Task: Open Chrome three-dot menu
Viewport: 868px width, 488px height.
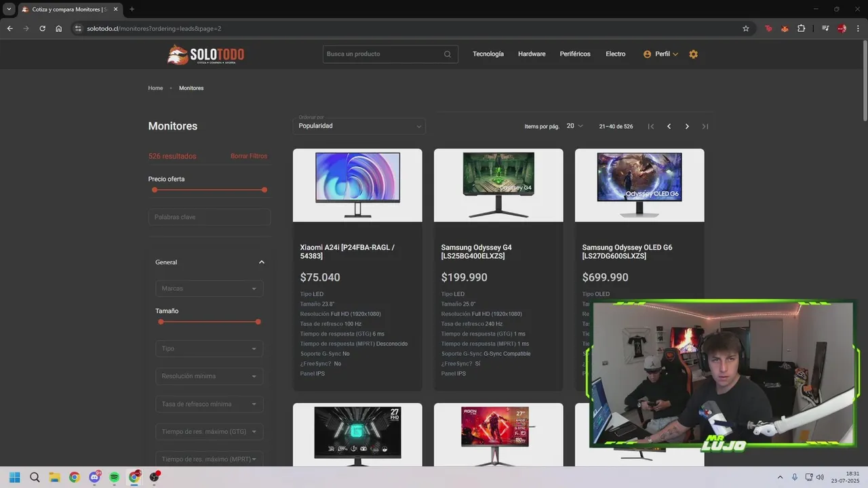Action: (x=859, y=28)
